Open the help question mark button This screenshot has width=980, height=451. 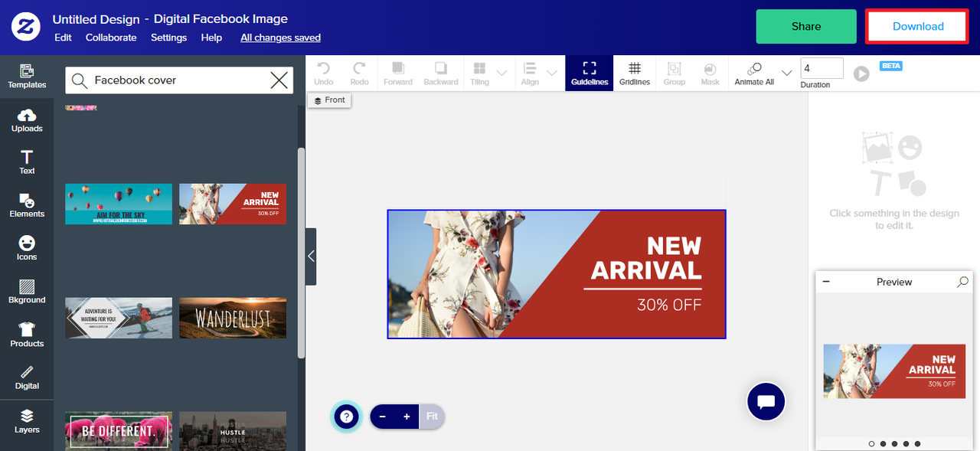[347, 417]
